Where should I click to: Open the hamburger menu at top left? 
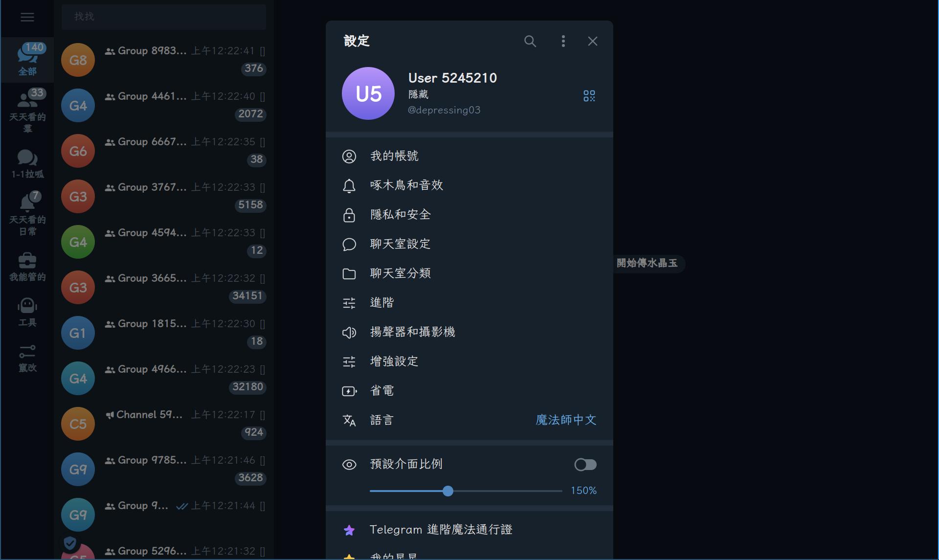(27, 17)
